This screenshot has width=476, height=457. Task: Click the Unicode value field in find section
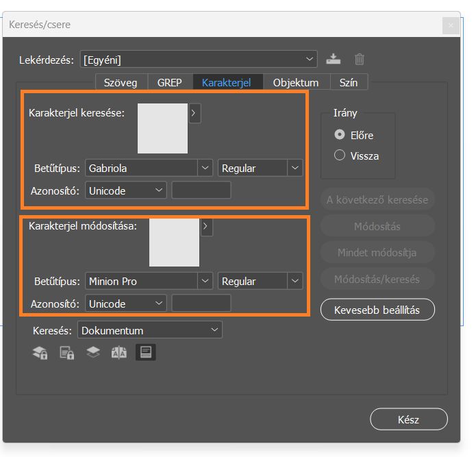point(201,190)
